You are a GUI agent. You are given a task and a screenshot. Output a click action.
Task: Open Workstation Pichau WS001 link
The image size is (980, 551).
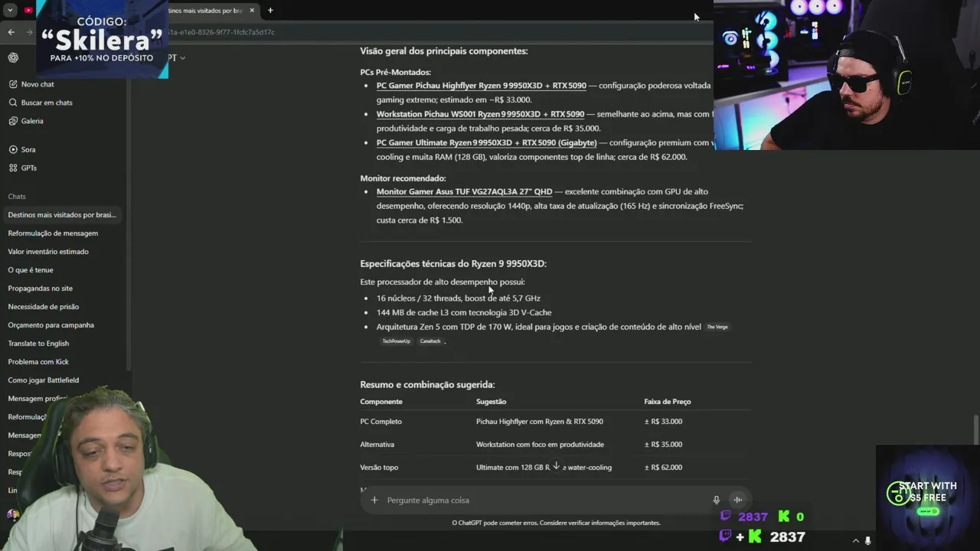[480, 114]
